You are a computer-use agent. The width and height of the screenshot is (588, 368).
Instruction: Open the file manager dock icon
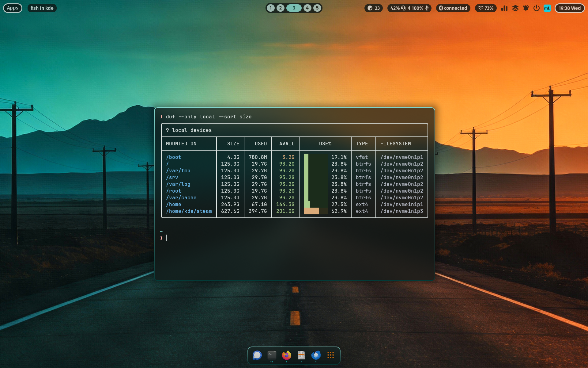click(x=301, y=355)
